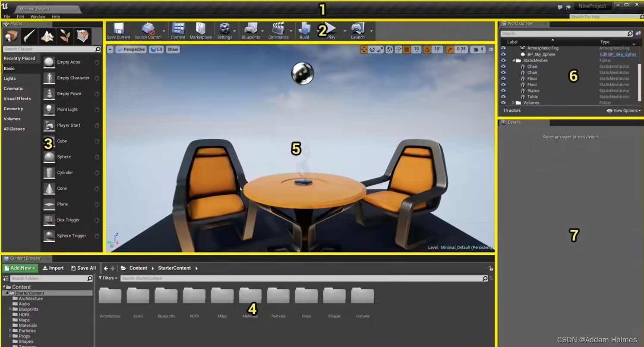Toggle grid snapping in the viewport toolbar

[x=407, y=50]
